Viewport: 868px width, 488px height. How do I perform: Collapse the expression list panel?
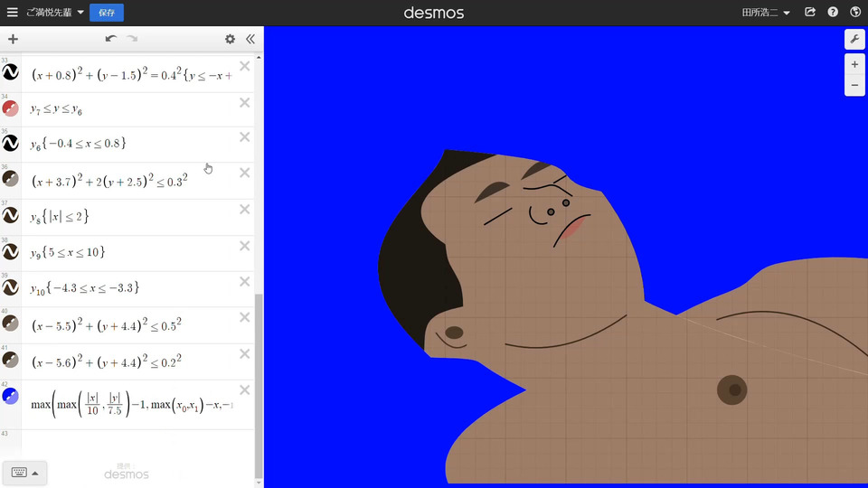pyautogui.click(x=250, y=39)
